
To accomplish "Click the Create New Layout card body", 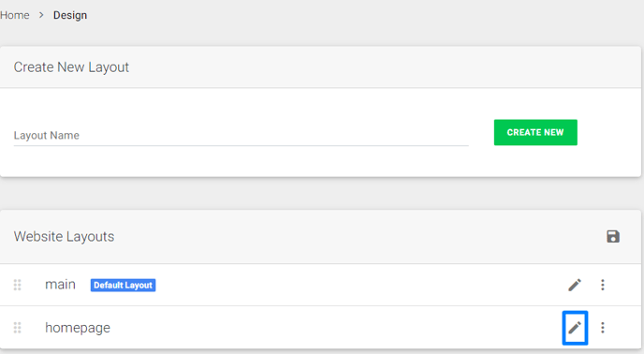I will click(320, 132).
